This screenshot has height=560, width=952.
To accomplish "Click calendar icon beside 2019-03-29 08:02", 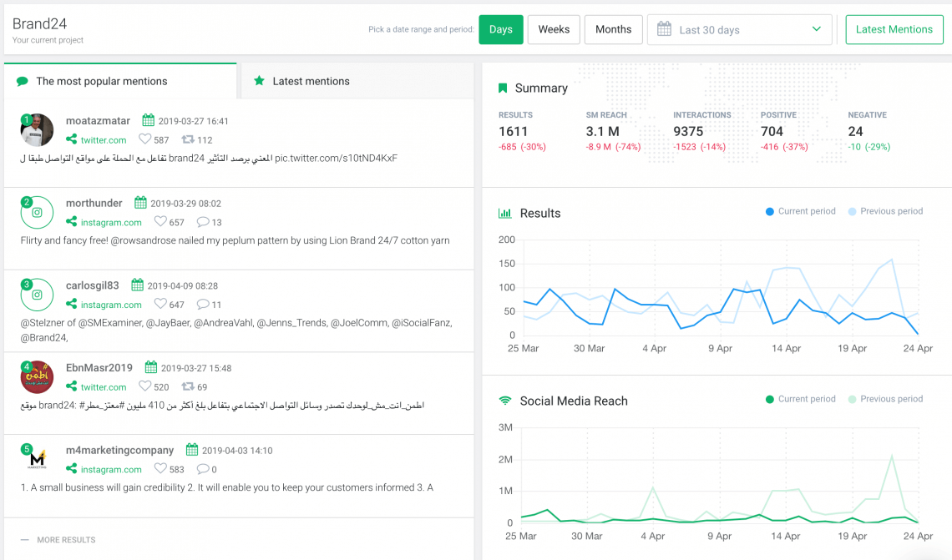I will [x=140, y=203].
